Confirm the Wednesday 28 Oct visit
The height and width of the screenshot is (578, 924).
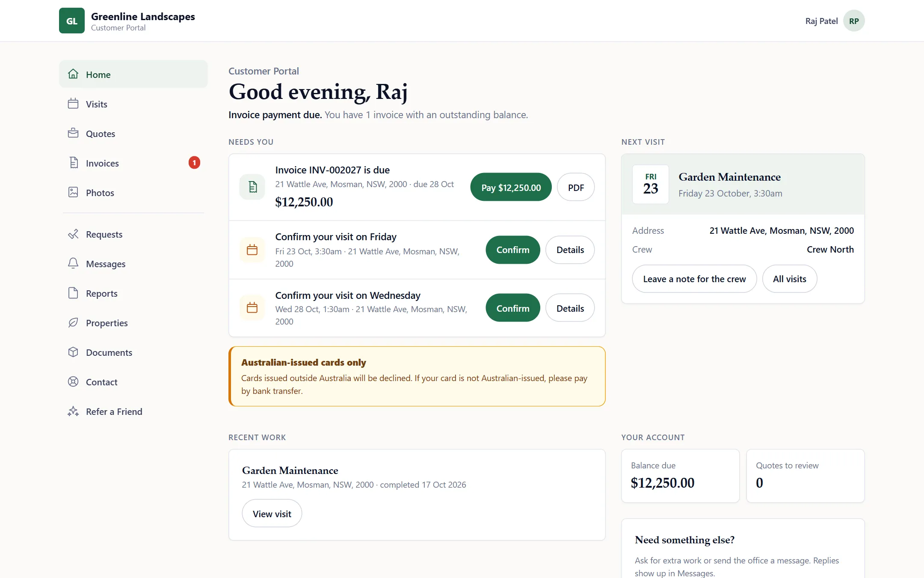tap(512, 308)
